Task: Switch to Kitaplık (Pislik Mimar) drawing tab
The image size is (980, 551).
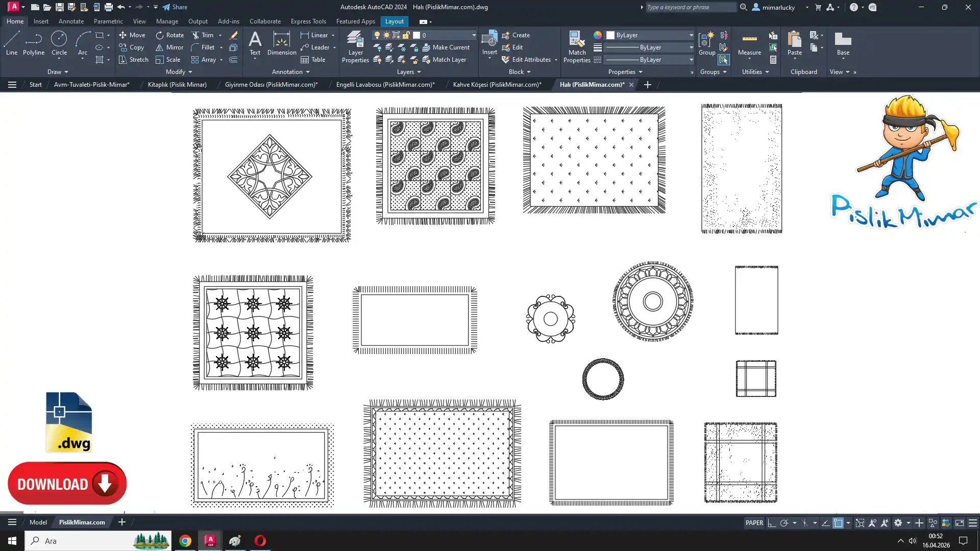Action: point(177,85)
